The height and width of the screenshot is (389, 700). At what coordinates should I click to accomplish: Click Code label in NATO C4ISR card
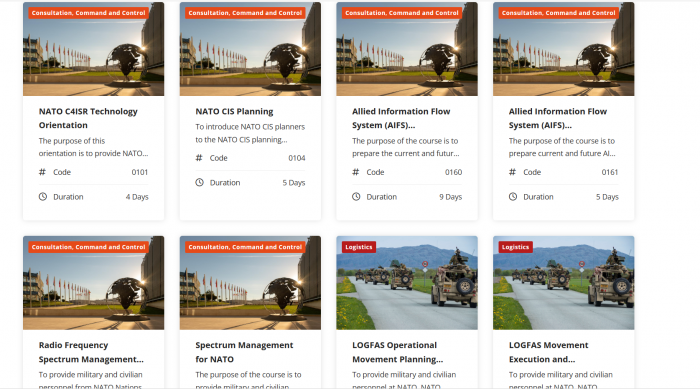62,172
